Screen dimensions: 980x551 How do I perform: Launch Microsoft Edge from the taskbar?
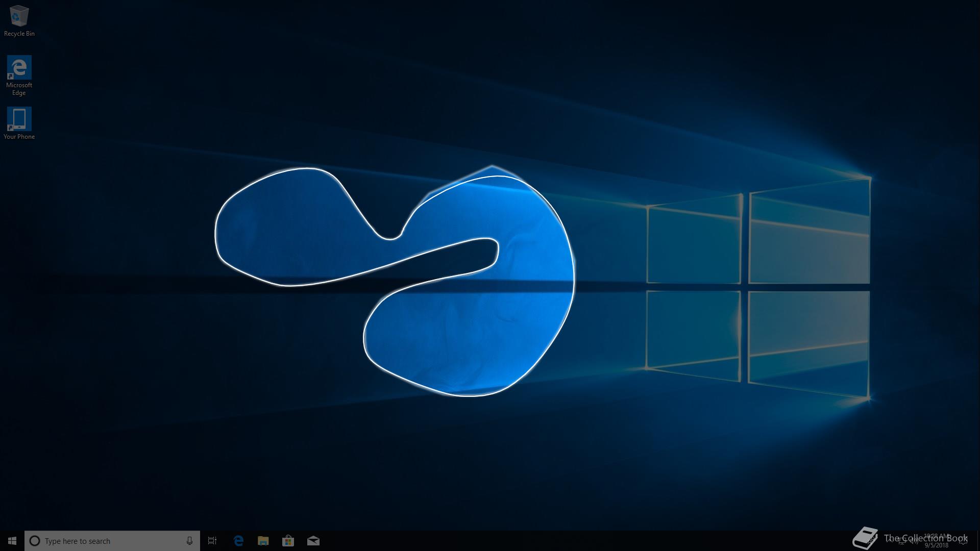(238, 541)
